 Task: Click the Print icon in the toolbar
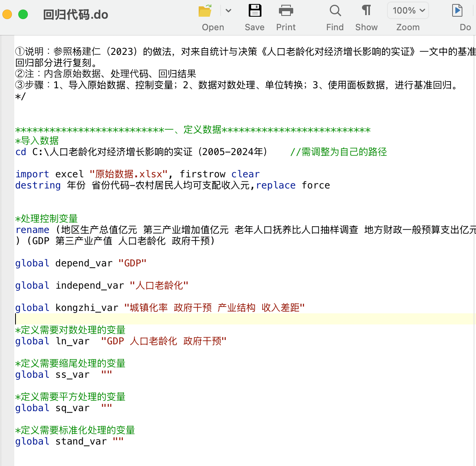[x=286, y=11]
